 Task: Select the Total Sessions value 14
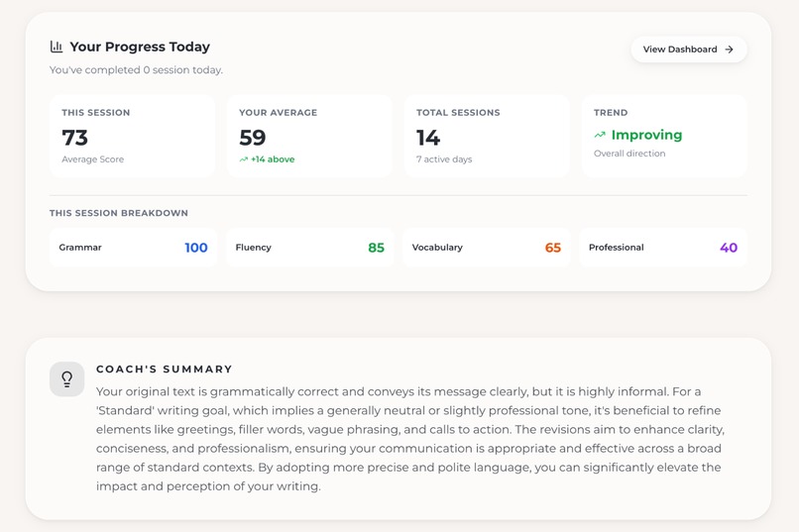[x=428, y=138]
